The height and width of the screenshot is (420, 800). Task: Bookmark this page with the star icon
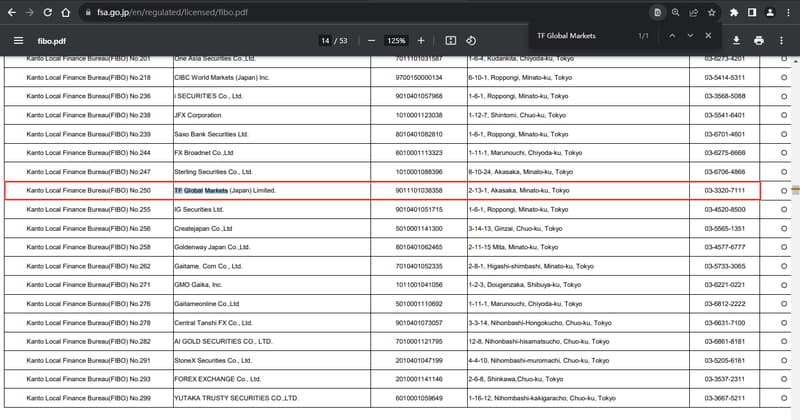(711, 13)
